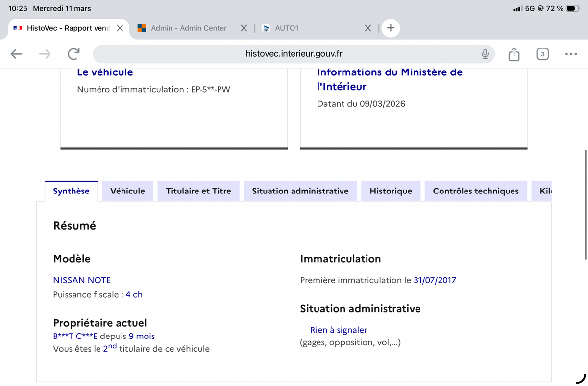Close the Admin Center tab
The width and height of the screenshot is (588, 386).
[x=244, y=28]
